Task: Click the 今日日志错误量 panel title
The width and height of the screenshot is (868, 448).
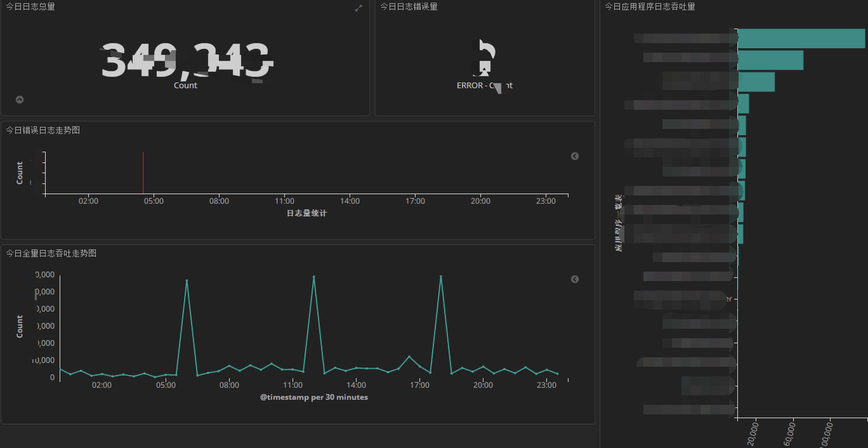Action: point(409,7)
